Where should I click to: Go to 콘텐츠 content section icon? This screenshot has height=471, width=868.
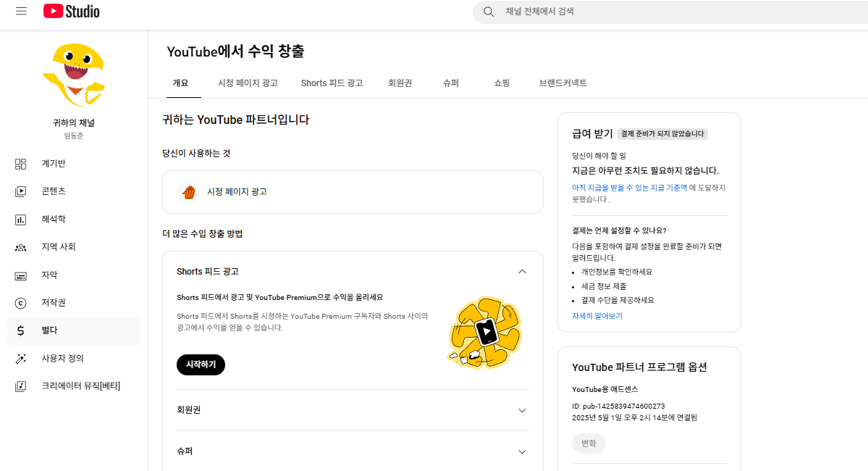20,191
